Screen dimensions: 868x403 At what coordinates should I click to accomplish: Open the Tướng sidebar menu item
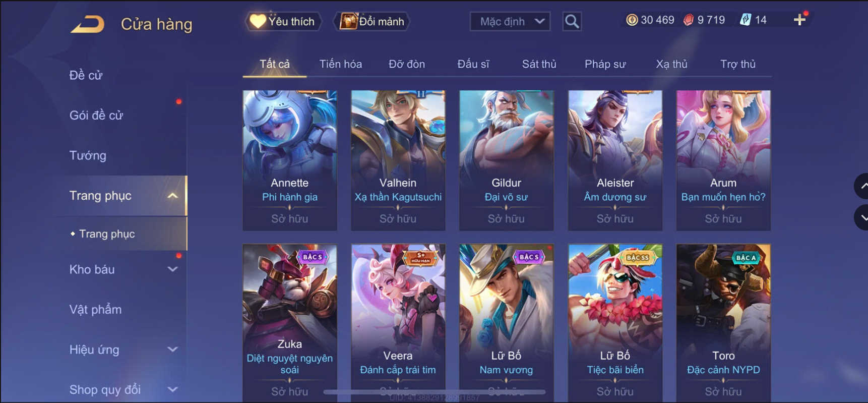pyautogui.click(x=88, y=155)
